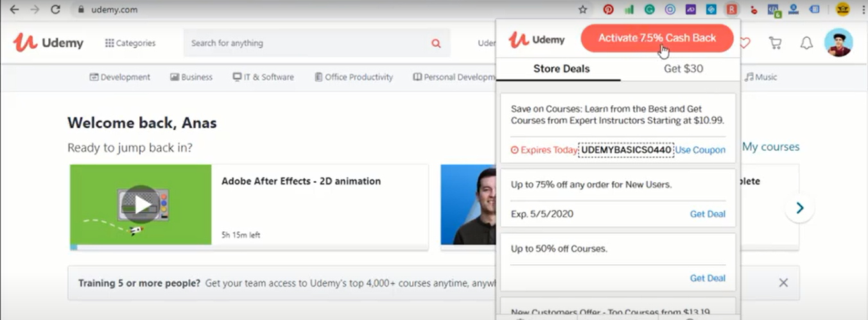Open the IT & Software category
Viewport: 868px width, 320px height.
point(263,77)
